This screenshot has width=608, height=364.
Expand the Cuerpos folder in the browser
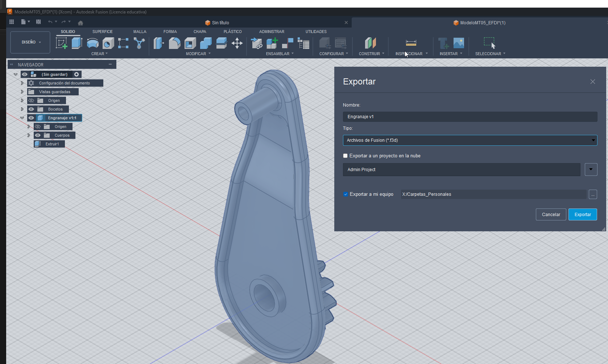point(29,135)
